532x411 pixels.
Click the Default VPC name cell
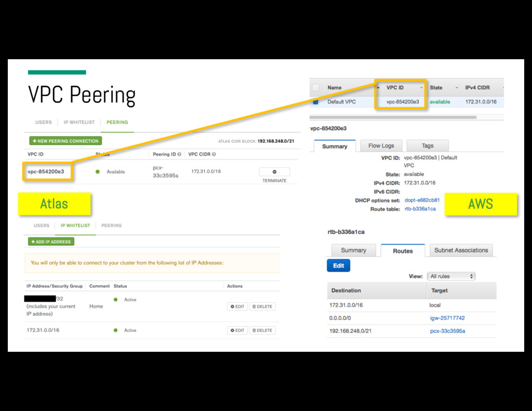click(341, 102)
